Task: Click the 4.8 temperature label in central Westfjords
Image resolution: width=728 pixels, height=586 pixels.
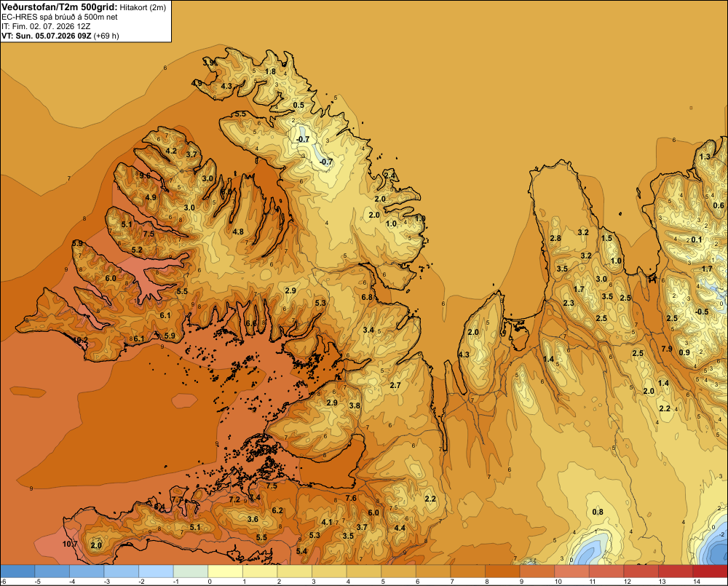Action: pos(238,231)
